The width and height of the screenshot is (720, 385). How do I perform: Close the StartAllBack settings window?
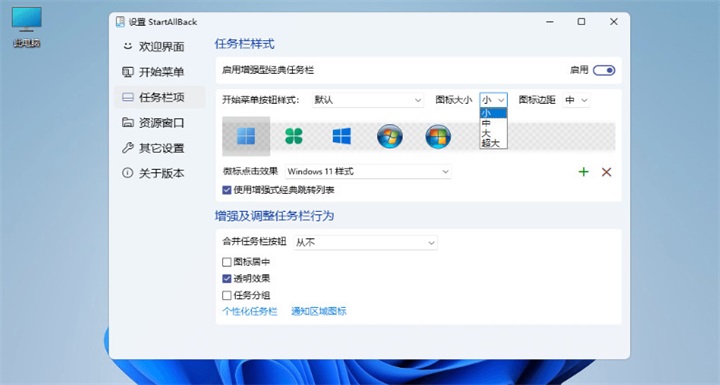tap(613, 22)
